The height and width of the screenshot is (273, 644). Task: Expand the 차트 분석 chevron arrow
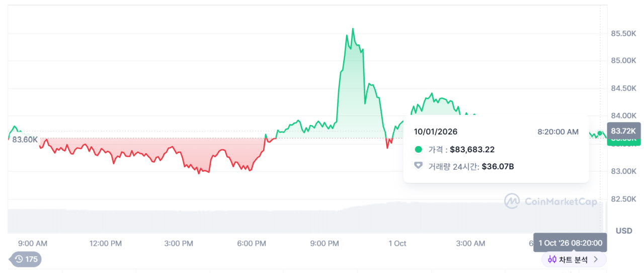tap(596, 259)
